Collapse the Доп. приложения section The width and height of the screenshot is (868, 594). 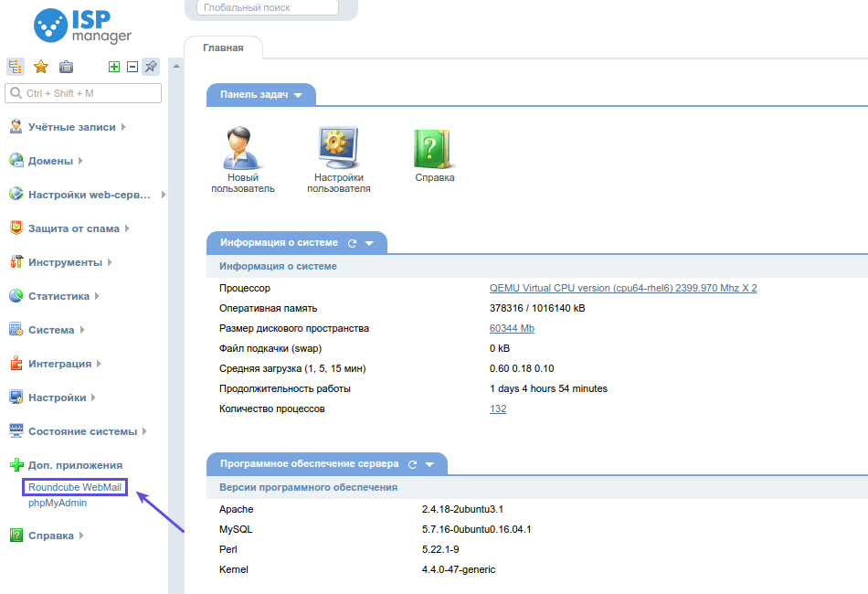[75, 465]
